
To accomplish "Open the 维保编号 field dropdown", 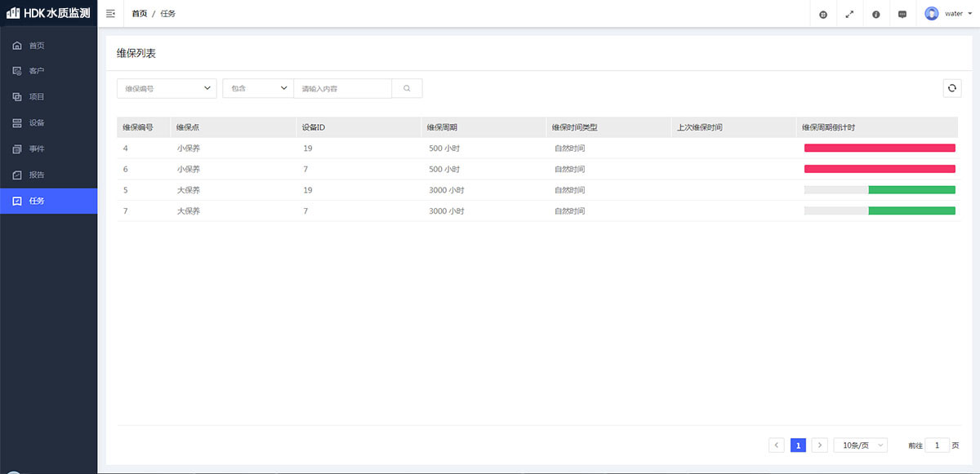I will (x=167, y=88).
